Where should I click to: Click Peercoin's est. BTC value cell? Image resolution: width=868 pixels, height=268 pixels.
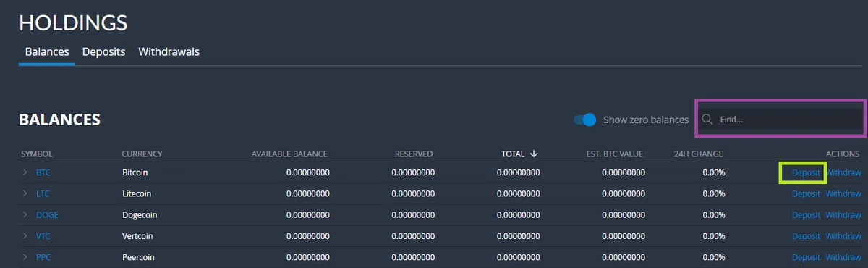tap(624, 256)
